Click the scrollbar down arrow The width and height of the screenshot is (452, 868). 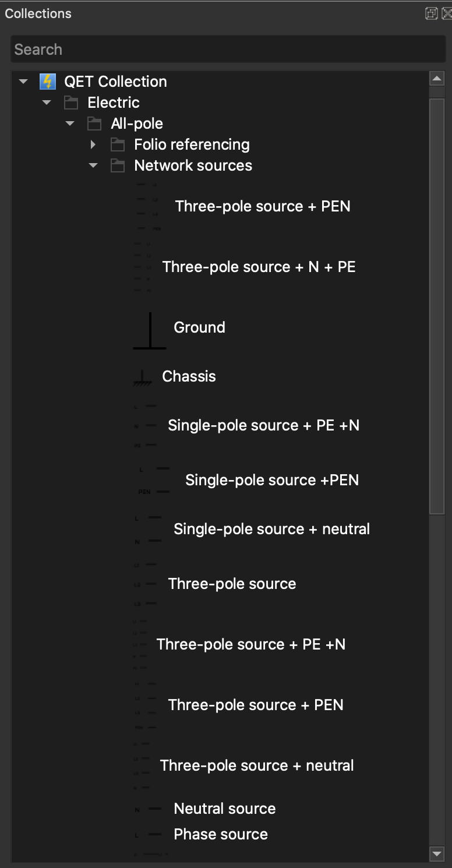click(436, 854)
